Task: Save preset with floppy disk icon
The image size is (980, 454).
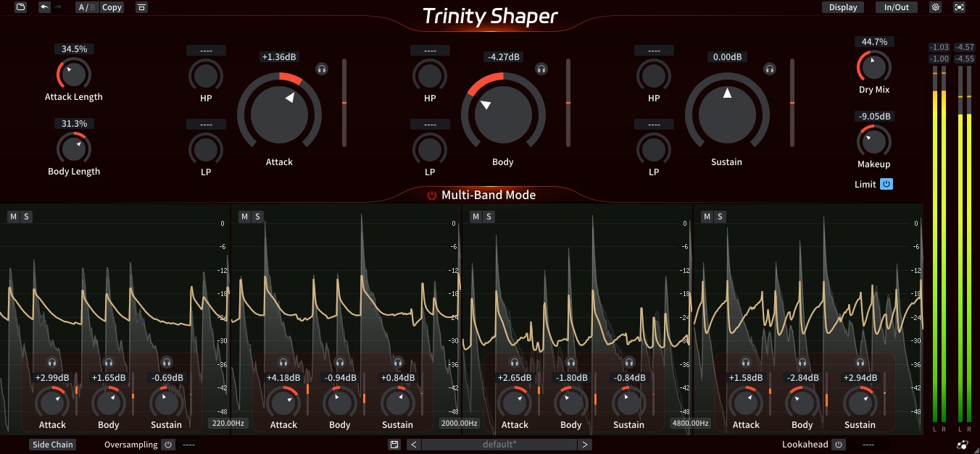Action: [394, 445]
